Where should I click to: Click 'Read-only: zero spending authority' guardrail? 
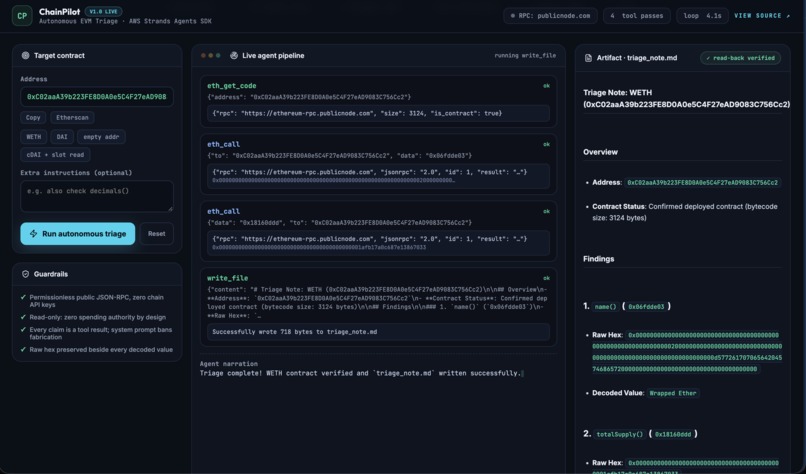[98, 317]
